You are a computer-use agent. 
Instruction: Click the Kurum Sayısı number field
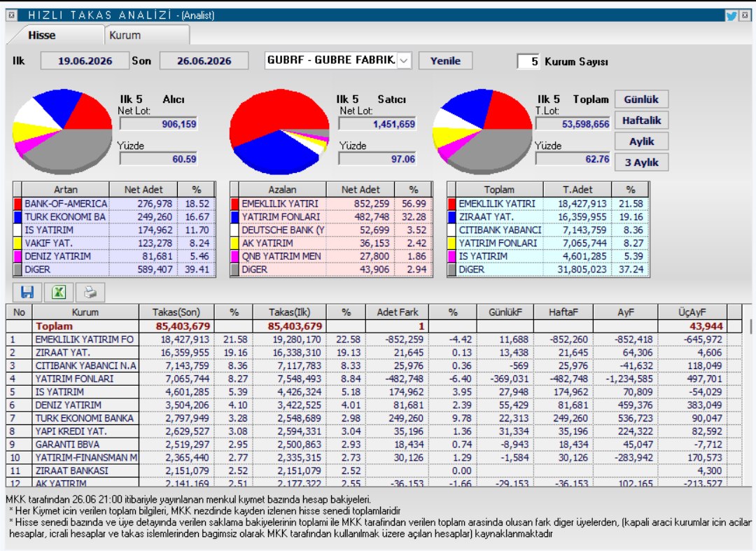(x=528, y=61)
